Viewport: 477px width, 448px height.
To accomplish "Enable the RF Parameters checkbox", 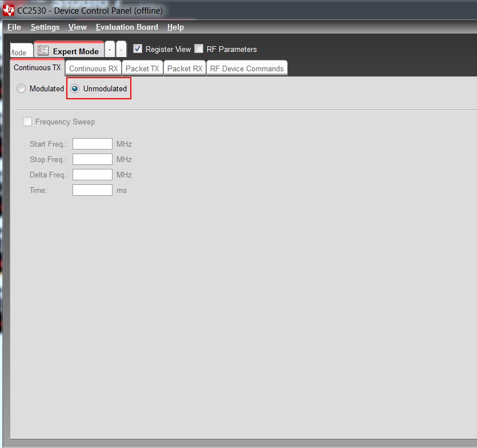I will click(199, 49).
